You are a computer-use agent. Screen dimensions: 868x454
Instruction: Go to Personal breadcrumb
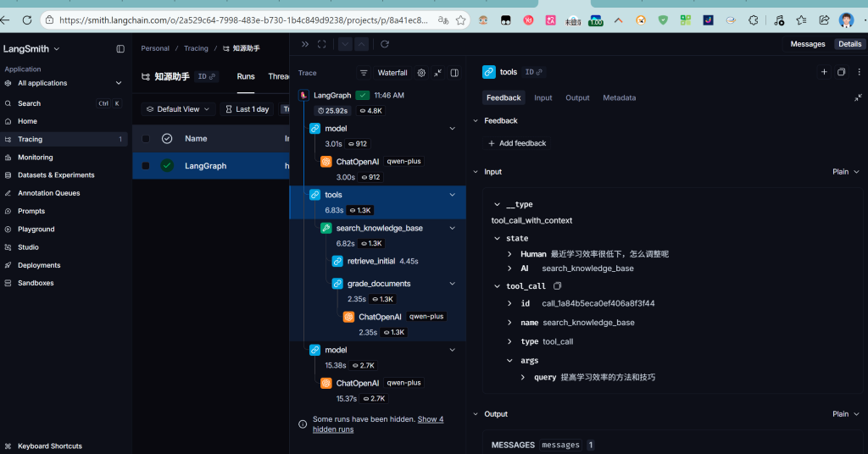click(x=155, y=48)
